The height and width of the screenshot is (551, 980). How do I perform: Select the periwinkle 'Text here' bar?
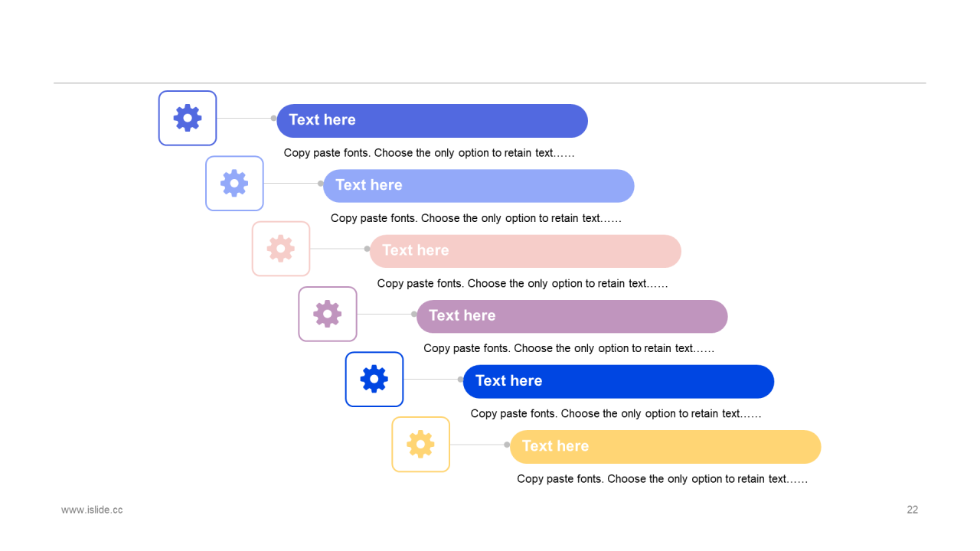click(479, 186)
